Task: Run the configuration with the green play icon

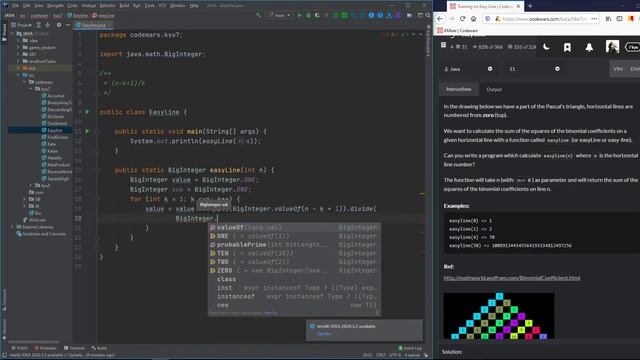Action: 299,15
